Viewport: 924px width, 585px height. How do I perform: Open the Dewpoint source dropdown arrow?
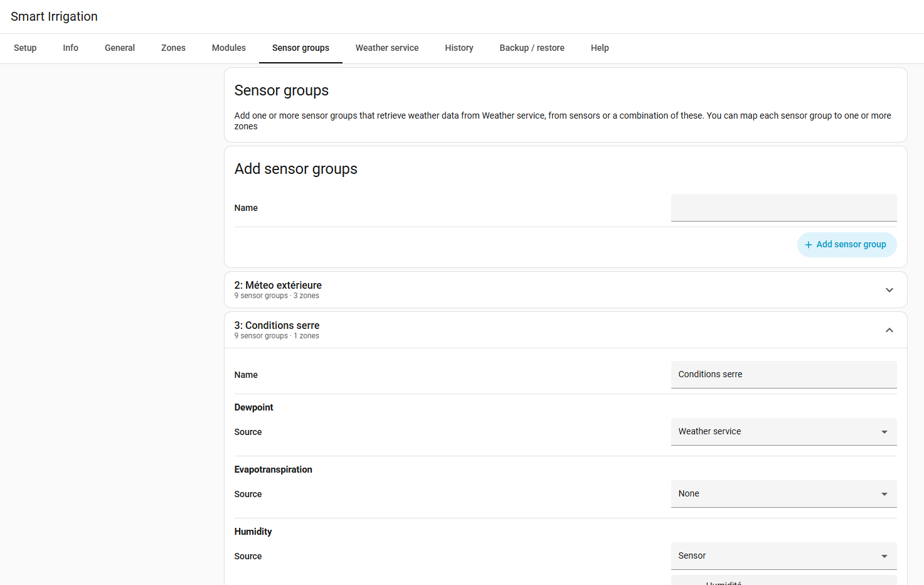[884, 432]
